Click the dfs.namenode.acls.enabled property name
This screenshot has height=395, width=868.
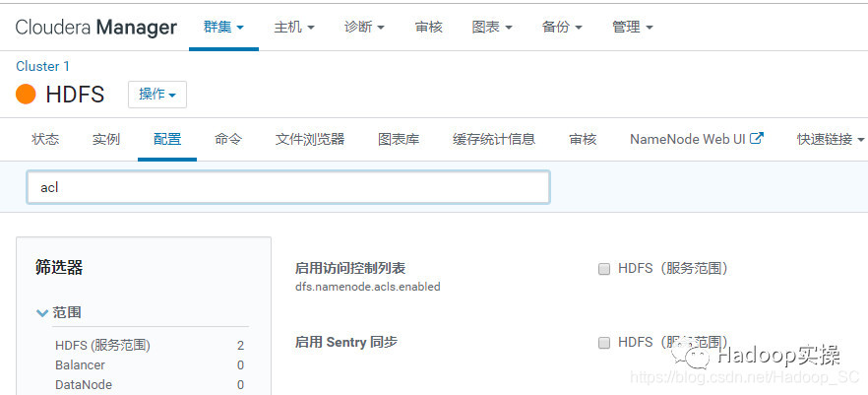[368, 287]
